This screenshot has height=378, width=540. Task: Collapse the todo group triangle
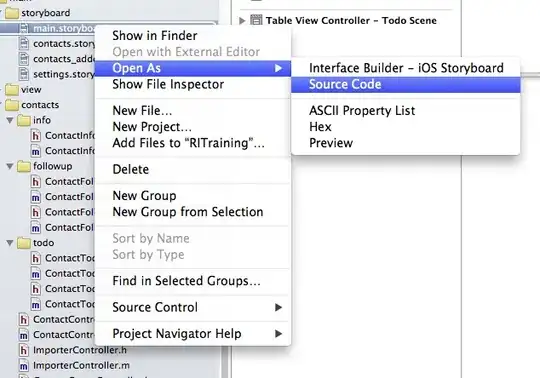click(10, 243)
